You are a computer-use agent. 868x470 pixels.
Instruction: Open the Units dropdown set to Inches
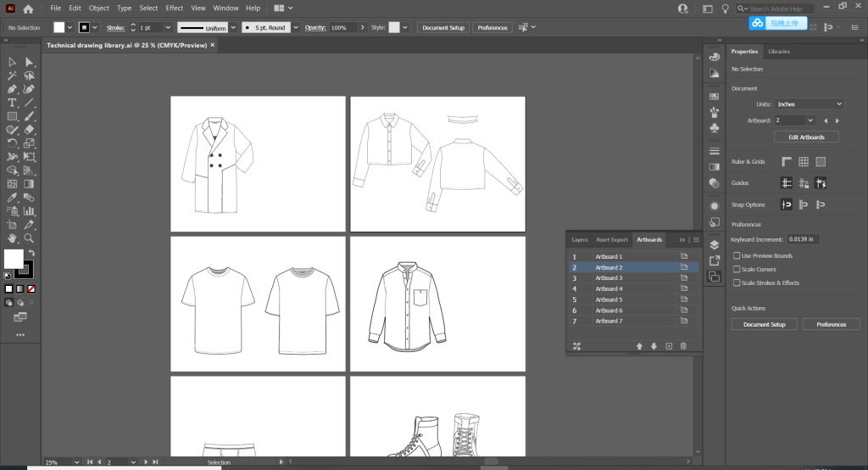tap(809, 104)
